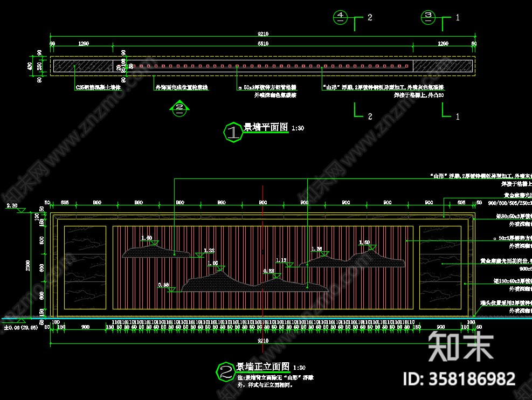Click the section marker circle numbered 3
Screen dimensions: 532x400
(x=429, y=17)
